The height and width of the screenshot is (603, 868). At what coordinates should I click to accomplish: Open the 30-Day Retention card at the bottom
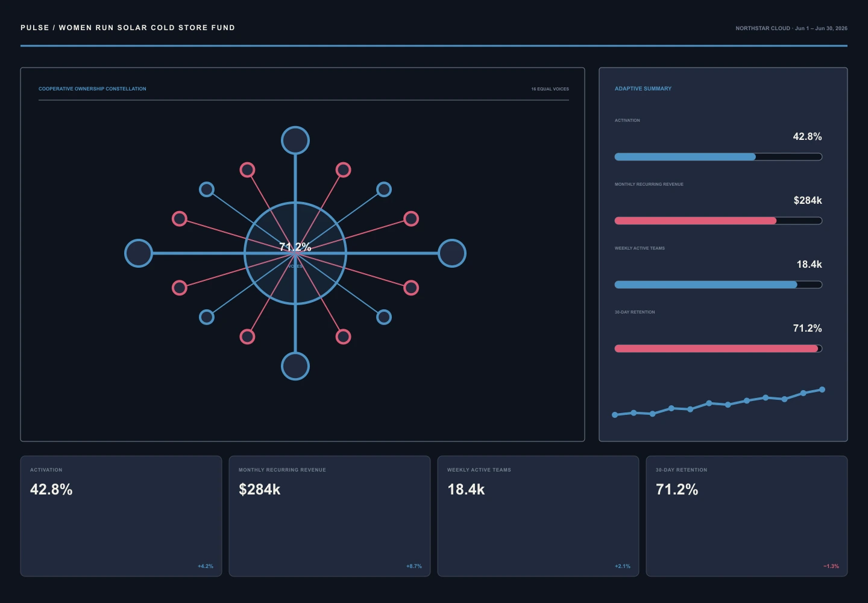(747, 516)
